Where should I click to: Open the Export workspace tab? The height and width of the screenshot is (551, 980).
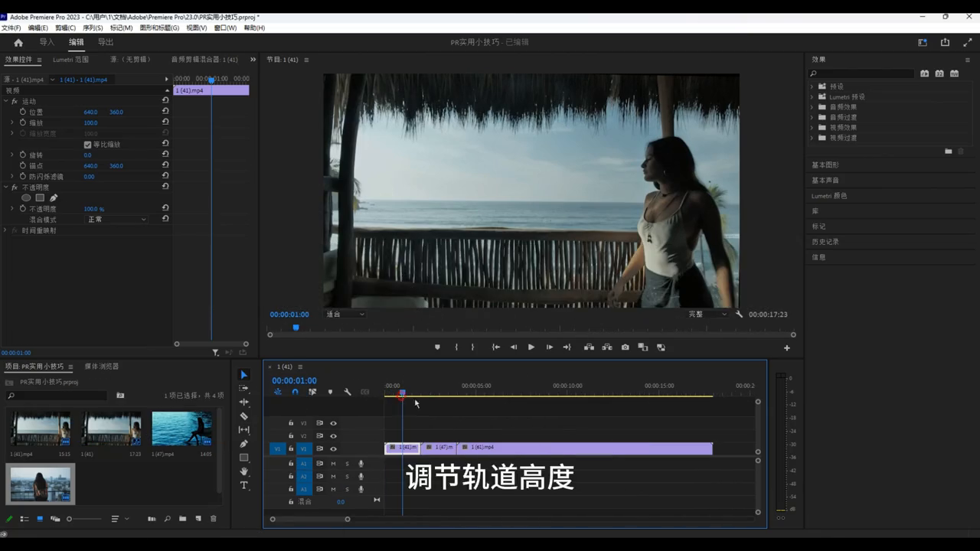[x=106, y=42]
